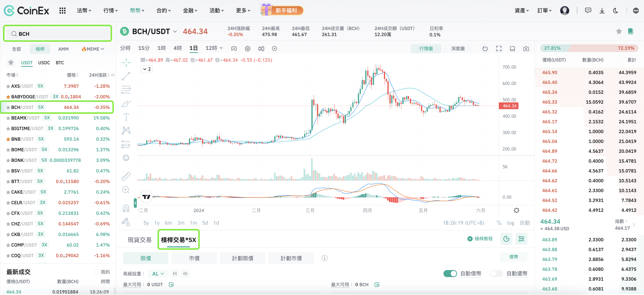644x295 pixels.
Task: Open chart axis settings gear
Action: point(516,210)
